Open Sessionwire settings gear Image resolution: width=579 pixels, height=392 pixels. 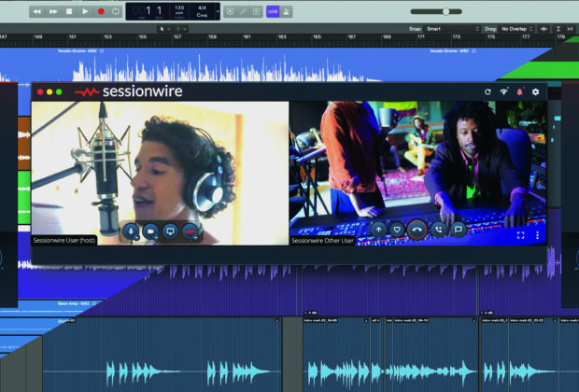tap(535, 92)
